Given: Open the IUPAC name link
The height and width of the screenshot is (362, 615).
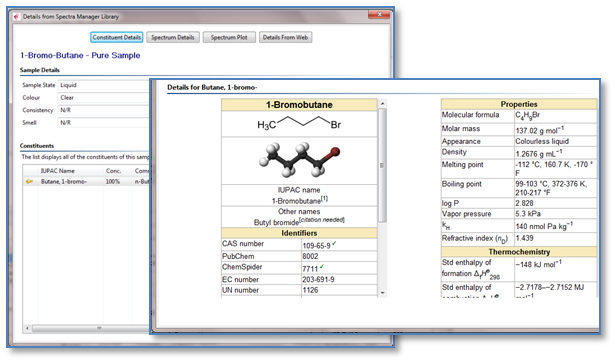Looking at the screenshot, I should (x=299, y=190).
